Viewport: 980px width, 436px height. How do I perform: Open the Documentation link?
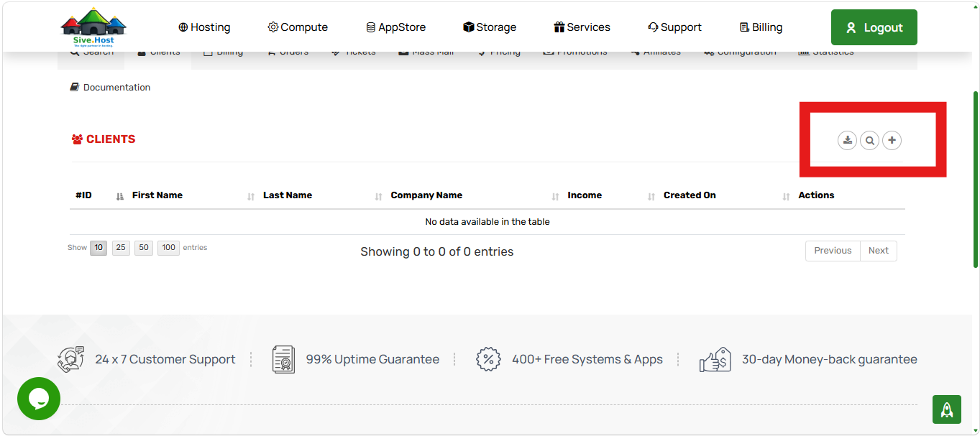pyautogui.click(x=110, y=87)
